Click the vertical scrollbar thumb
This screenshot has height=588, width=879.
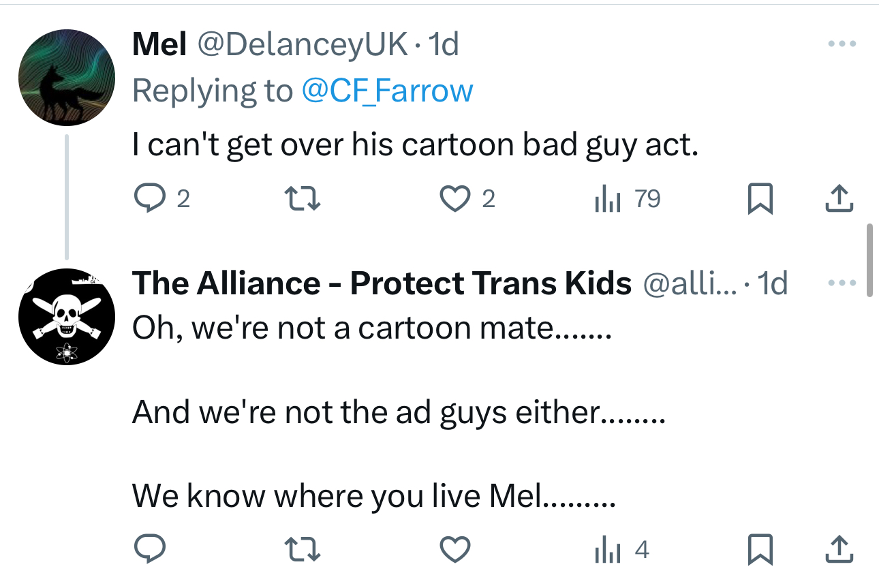869,260
